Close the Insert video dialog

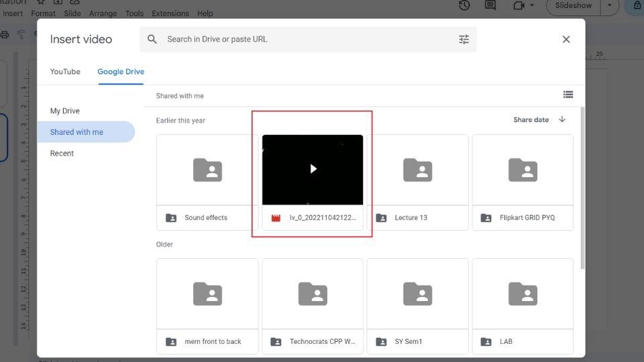tap(566, 39)
